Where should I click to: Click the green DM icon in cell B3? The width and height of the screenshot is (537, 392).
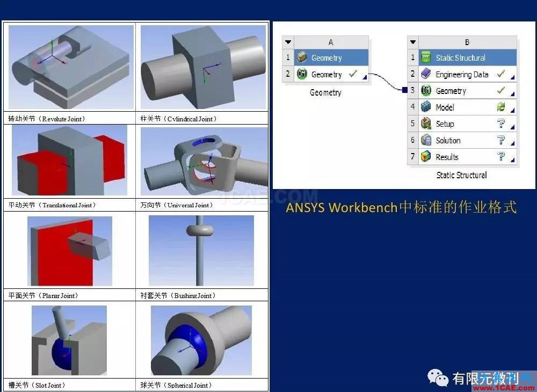[x=426, y=90]
